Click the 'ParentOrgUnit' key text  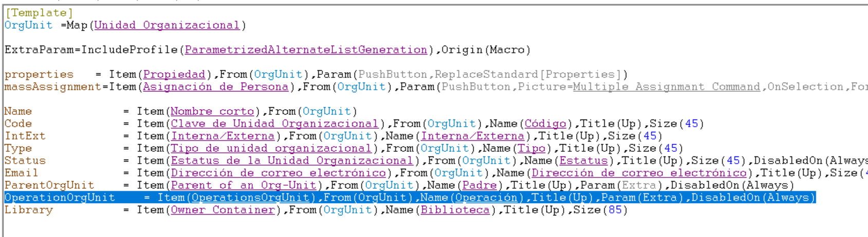tap(49, 185)
